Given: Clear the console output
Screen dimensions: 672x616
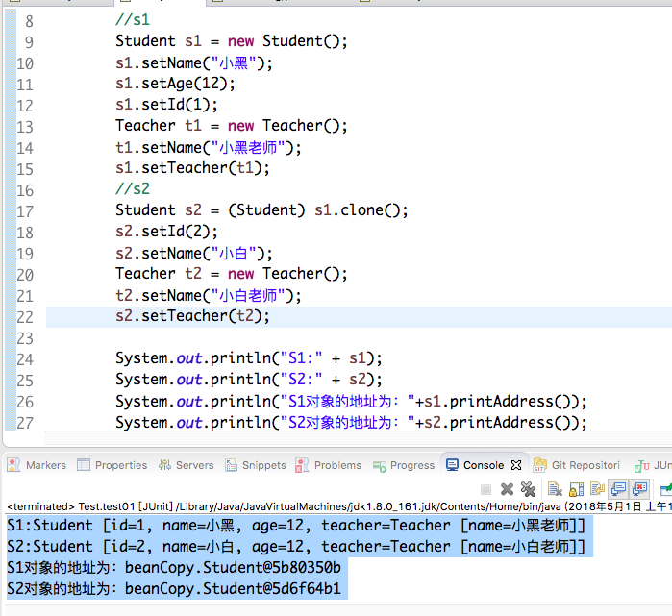Looking at the screenshot, I should (555, 489).
